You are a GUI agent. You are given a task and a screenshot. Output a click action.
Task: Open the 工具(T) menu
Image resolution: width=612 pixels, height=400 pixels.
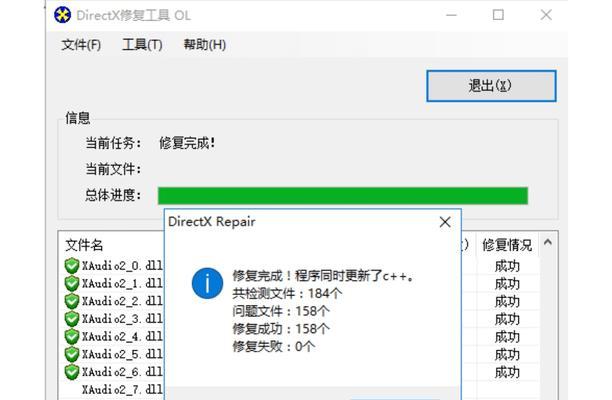[142, 45]
